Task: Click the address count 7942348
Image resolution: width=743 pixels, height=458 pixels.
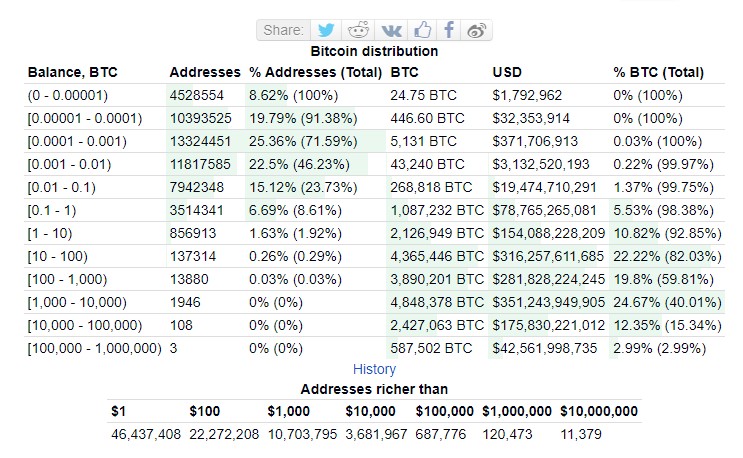Action: (197, 188)
